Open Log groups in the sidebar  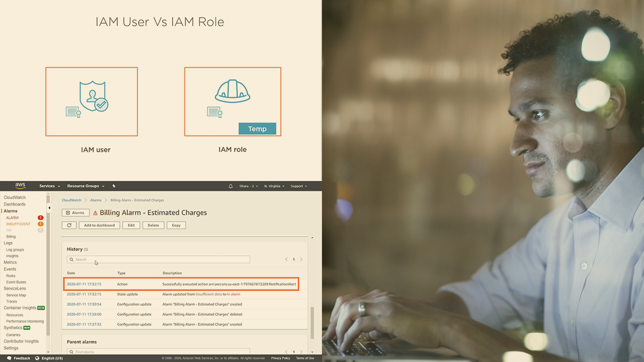tap(15, 249)
